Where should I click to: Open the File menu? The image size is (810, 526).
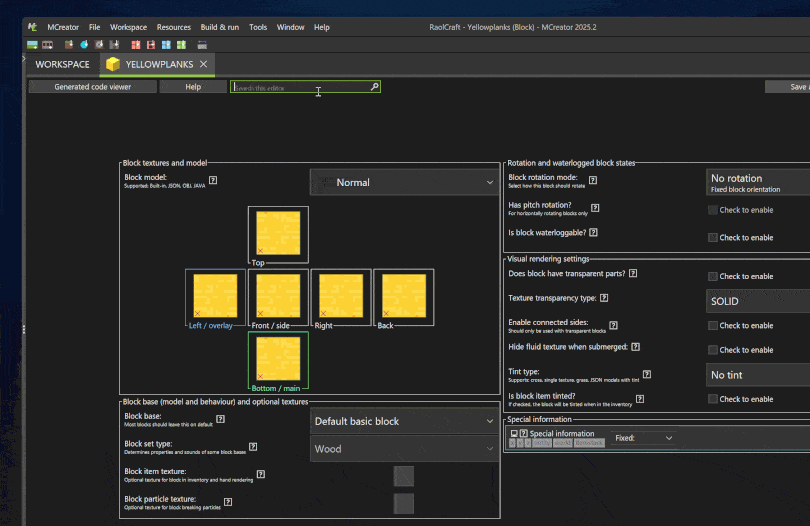click(94, 27)
